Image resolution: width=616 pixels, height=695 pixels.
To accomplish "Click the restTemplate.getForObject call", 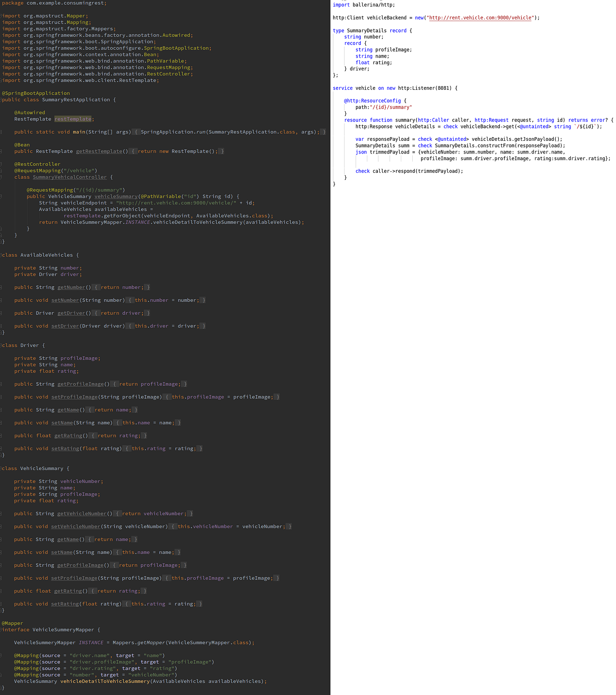I will [168, 216].
